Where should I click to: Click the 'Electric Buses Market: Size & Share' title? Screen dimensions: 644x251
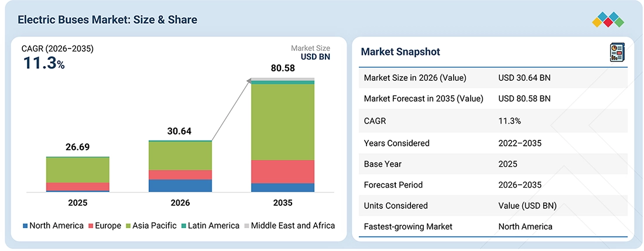pyautogui.click(x=107, y=20)
